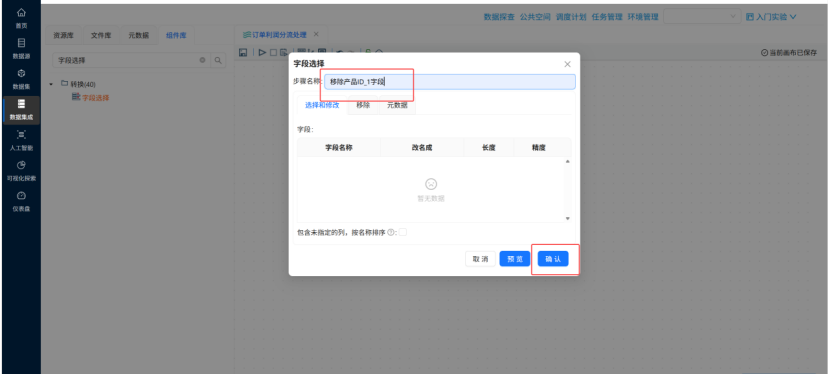Open the 数据探查 link
The height and width of the screenshot is (374, 830).
[x=499, y=17]
